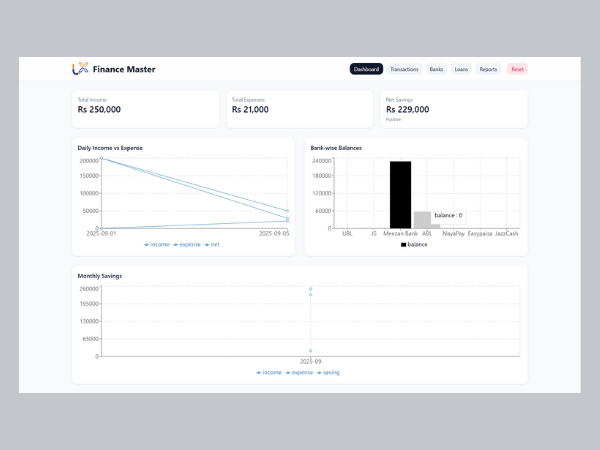Click the Finance Master logo icon
This screenshot has width=600, height=450.
[x=80, y=69]
